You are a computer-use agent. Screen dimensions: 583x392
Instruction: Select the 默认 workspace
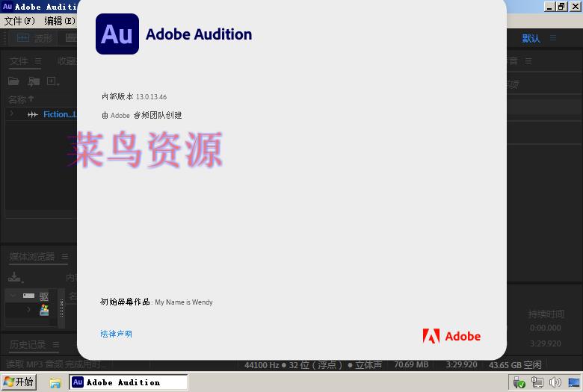click(531, 38)
